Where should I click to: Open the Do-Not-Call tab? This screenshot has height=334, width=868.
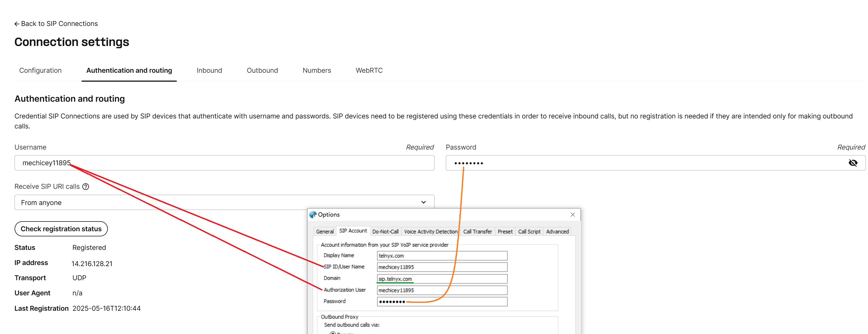[x=385, y=232]
